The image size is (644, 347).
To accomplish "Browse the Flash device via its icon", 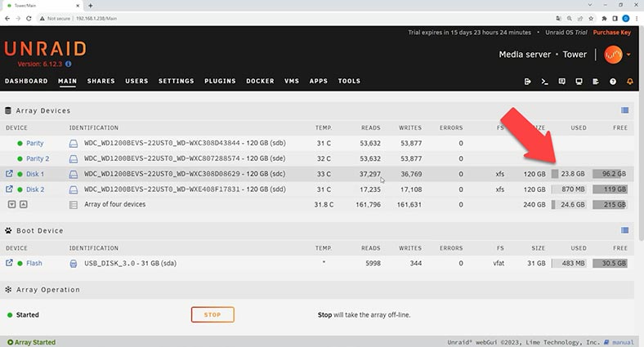I will click(x=9, y=263).
